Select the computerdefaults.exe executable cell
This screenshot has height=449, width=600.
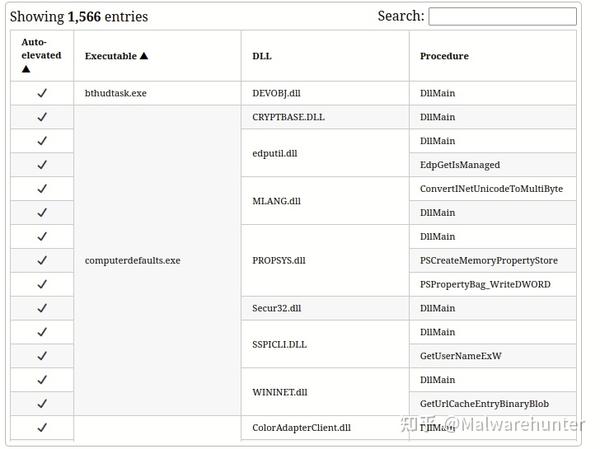133,261
